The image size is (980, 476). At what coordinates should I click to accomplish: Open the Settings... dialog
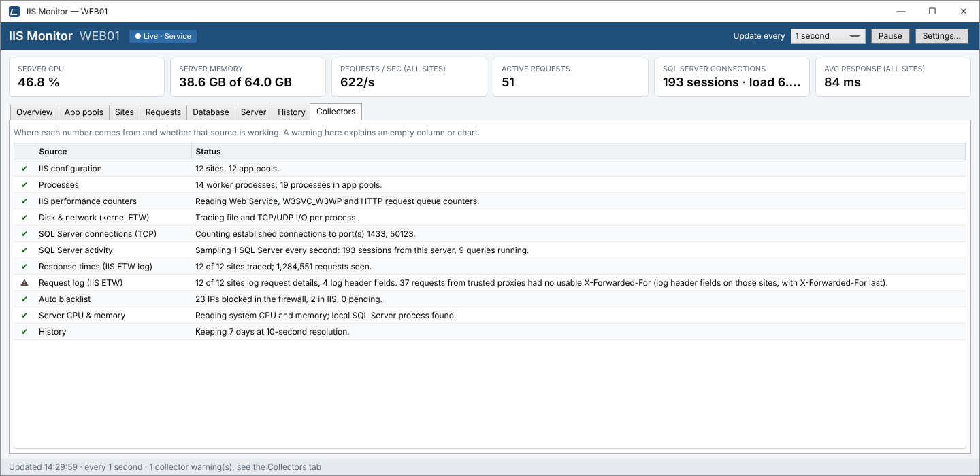click(x=942, y=36)
